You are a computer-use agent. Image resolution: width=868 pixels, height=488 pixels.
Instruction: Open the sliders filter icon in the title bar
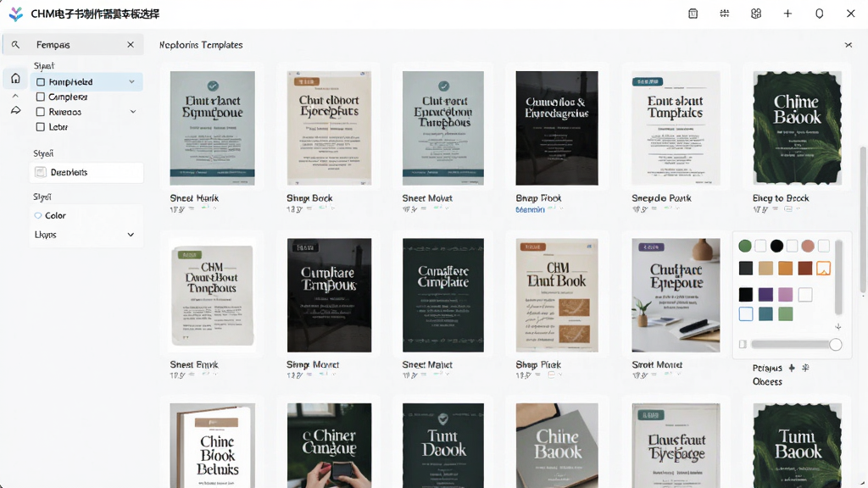725,14
